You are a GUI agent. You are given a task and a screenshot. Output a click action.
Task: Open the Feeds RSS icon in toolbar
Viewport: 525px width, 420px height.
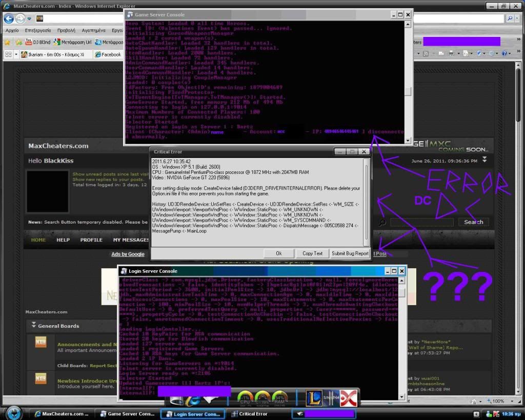pyautogui.click(x=427, y=53)
